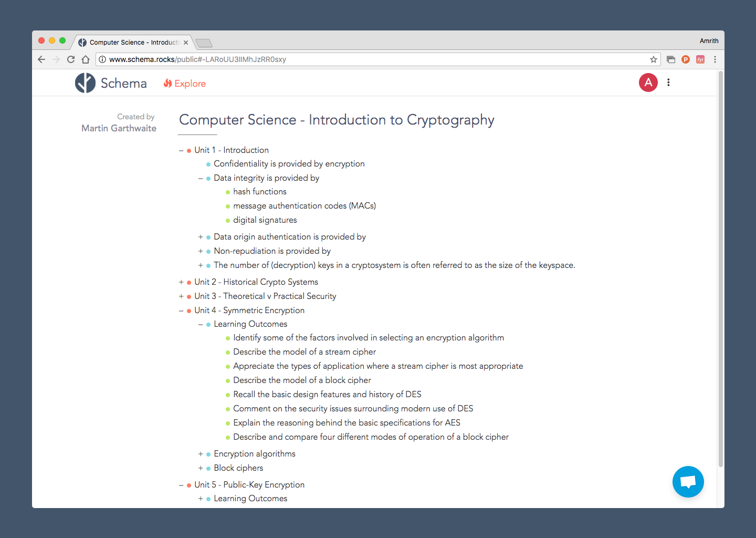This screenshot has height=538, width=756.
Task: Bookmark page with the star icon
Action: coord(654,59)
